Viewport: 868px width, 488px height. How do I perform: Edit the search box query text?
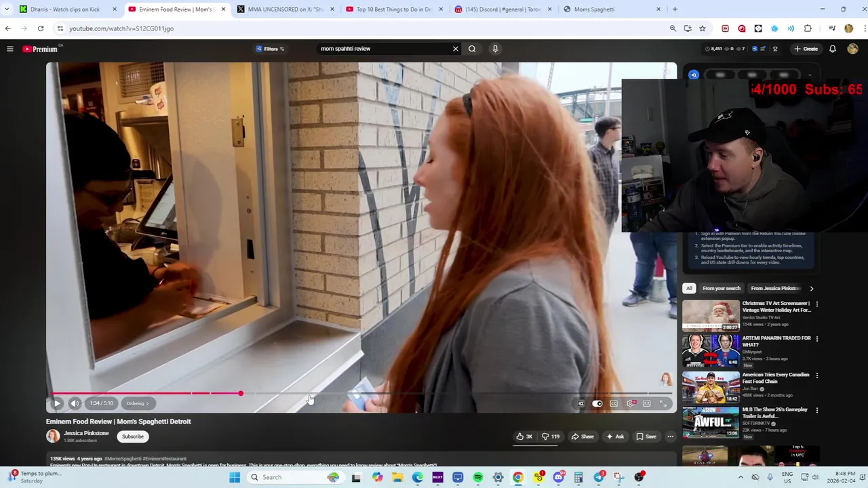[x=383, y=49]
